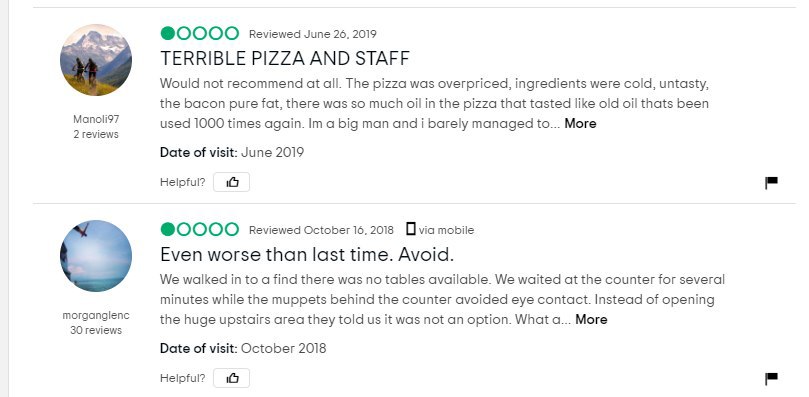
Task: Click the via mobile phone icon
Action: point(411,229)
